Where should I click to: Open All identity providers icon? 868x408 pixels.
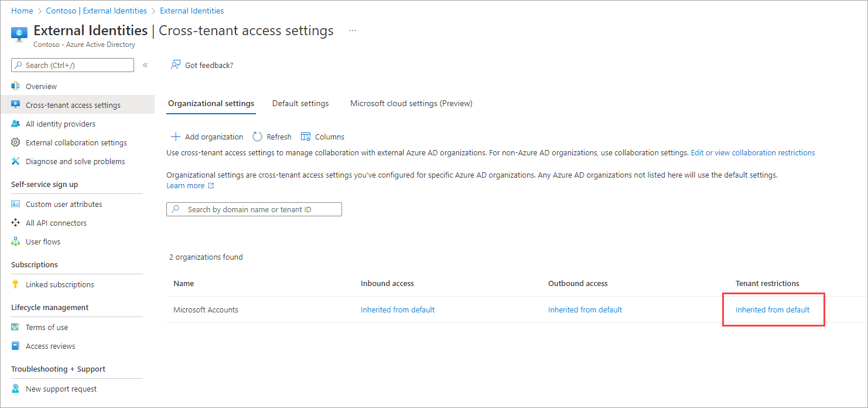(x=16, y=124)
